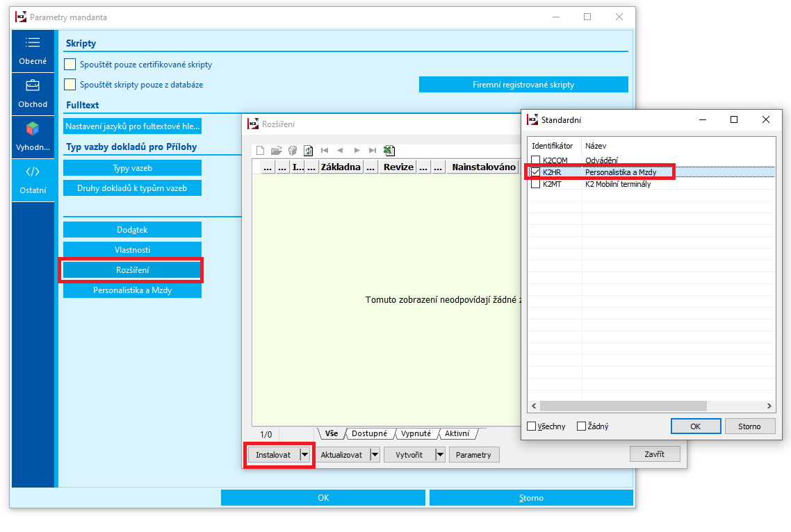Go to previous record in Rozšíření toolbar
This screenshot has height=532, width=791.
click(x=340, y=150)
